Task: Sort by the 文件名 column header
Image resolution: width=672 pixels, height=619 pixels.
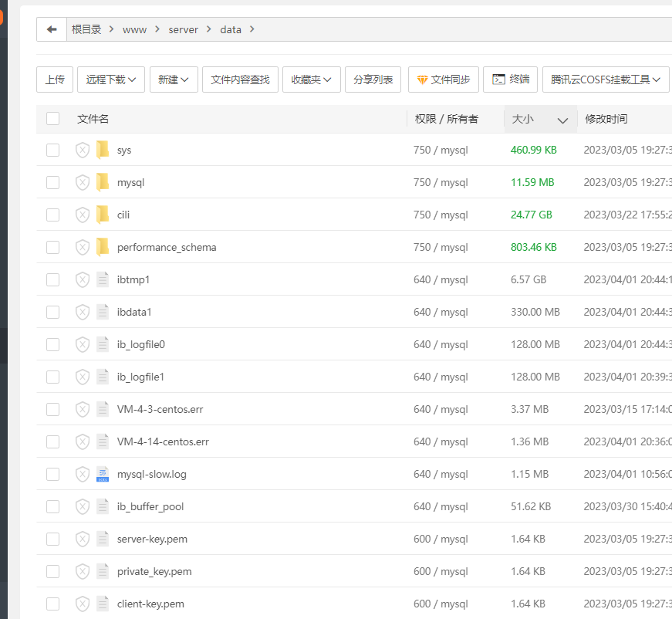Action: pos(93,119)
